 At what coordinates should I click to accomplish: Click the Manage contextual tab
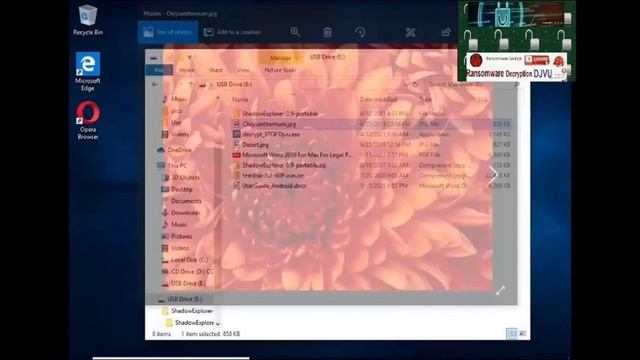pos(281,58)
